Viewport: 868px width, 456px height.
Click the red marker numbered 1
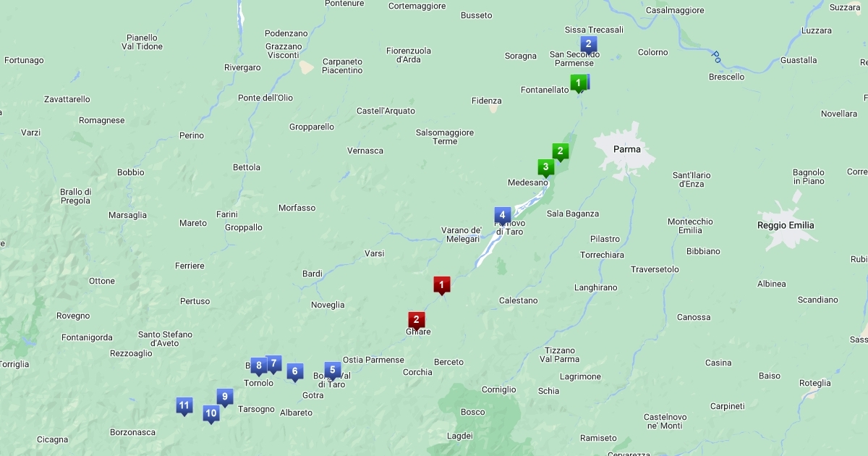coord(441,284)
